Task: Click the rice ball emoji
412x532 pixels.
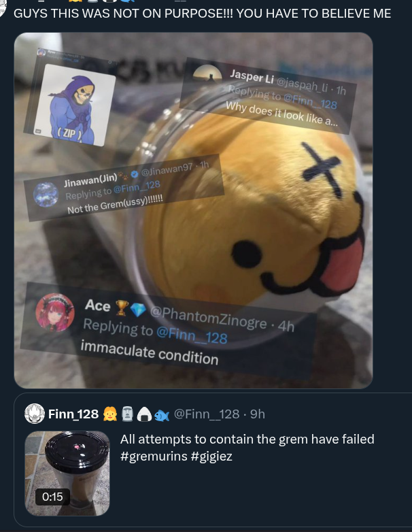Action: coord(144,414)
